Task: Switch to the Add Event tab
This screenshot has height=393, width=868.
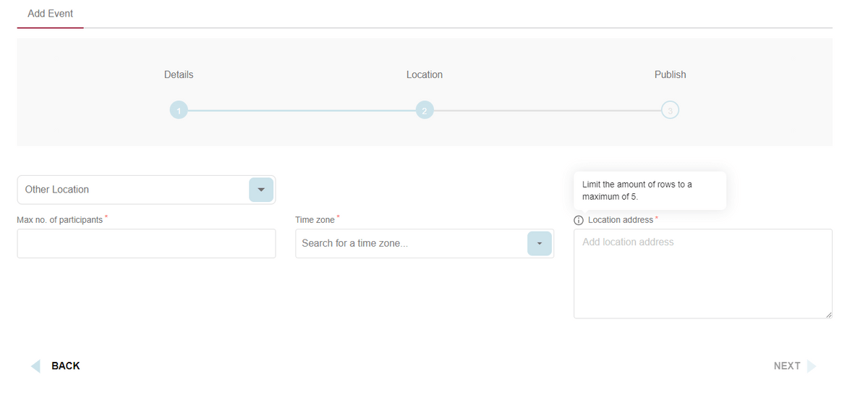Action: coord(50,14)
